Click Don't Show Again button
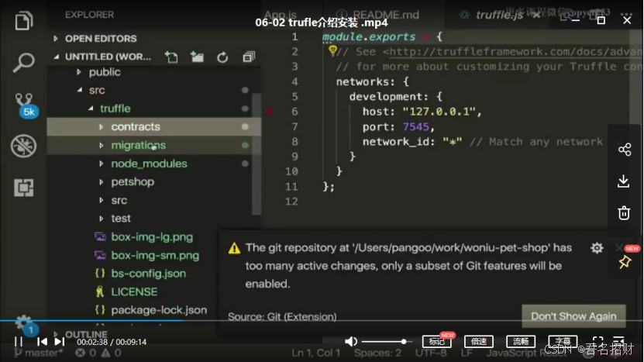Image resolution: width=644 pixels, height=362 pixels. point(573,316)
